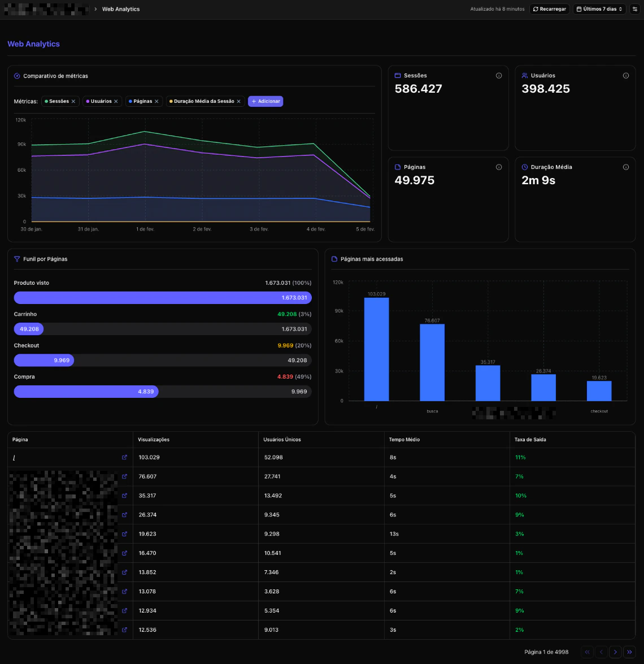This screenshot has height=664, width=644.
Task: Click the info icon on Páginas card
Action: pos(499,167)
